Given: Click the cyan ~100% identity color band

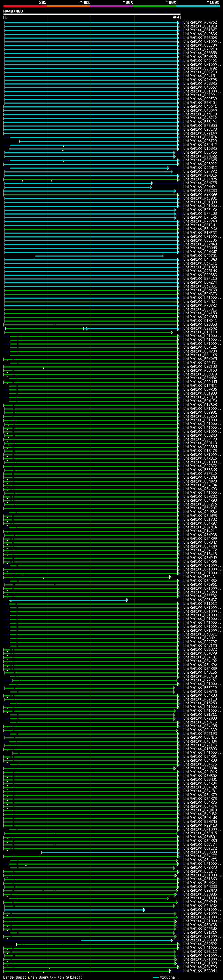Looking at the screenshot, I should [198, 6].
